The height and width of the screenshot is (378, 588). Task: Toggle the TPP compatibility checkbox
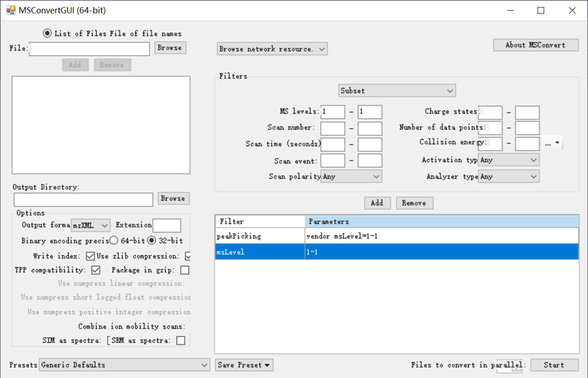click(x=96, y=270)
